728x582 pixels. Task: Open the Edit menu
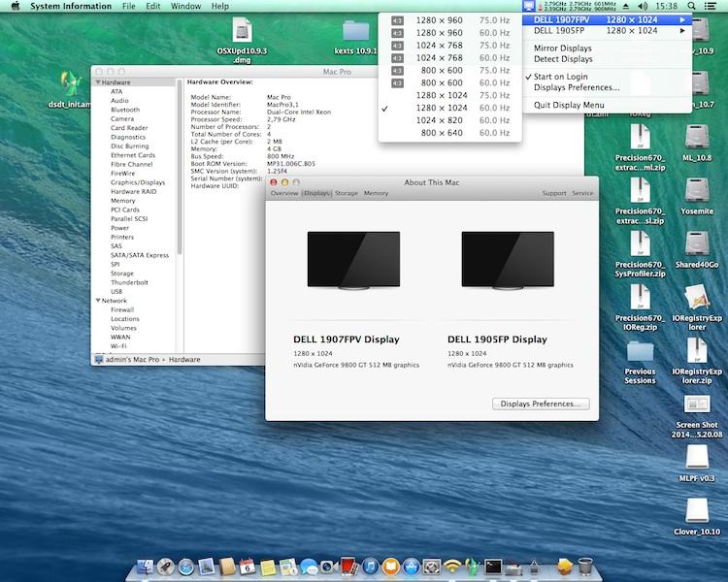(x=152, y=6)
